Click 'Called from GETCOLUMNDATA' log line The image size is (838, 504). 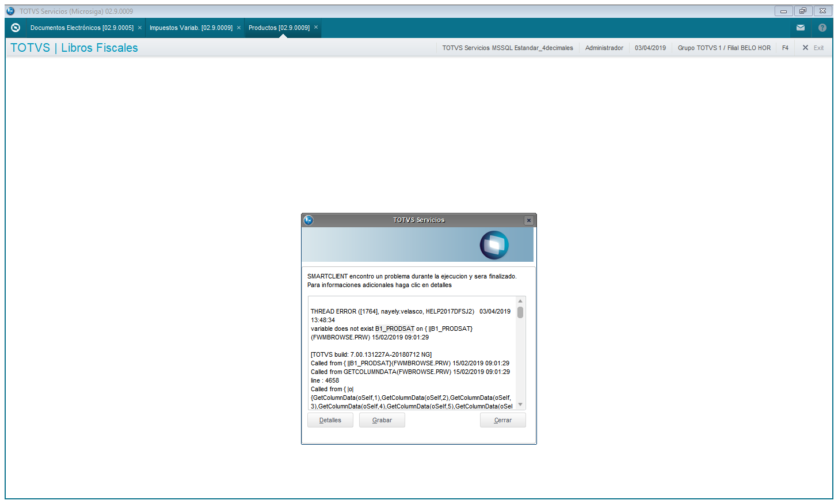(410, 372)
